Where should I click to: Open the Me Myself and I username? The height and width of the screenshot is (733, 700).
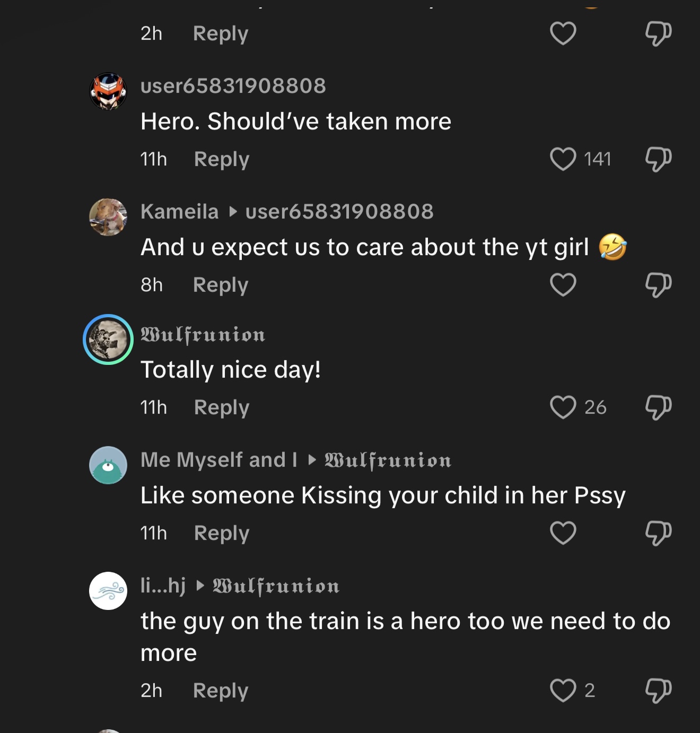[218, 460]
